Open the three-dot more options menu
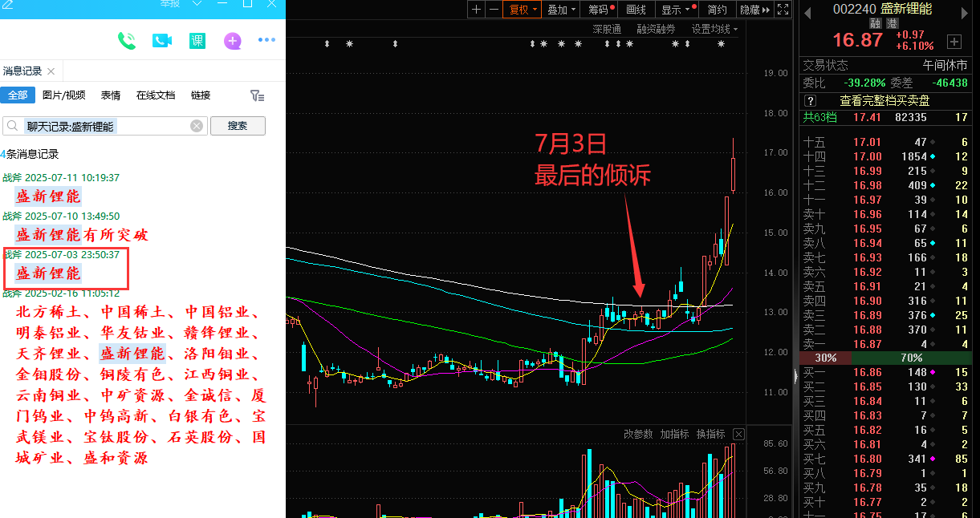This screenshot has height=518, width=980. click(x=266, y=40)
